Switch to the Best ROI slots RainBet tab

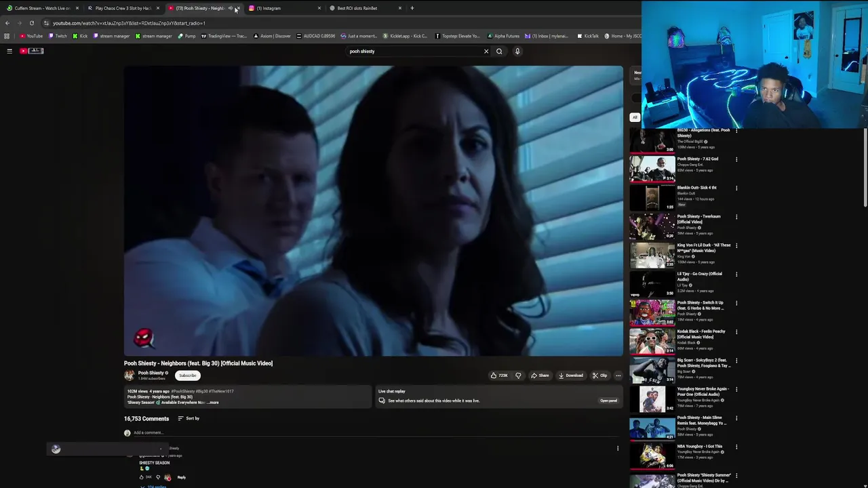tap(364, 8)
